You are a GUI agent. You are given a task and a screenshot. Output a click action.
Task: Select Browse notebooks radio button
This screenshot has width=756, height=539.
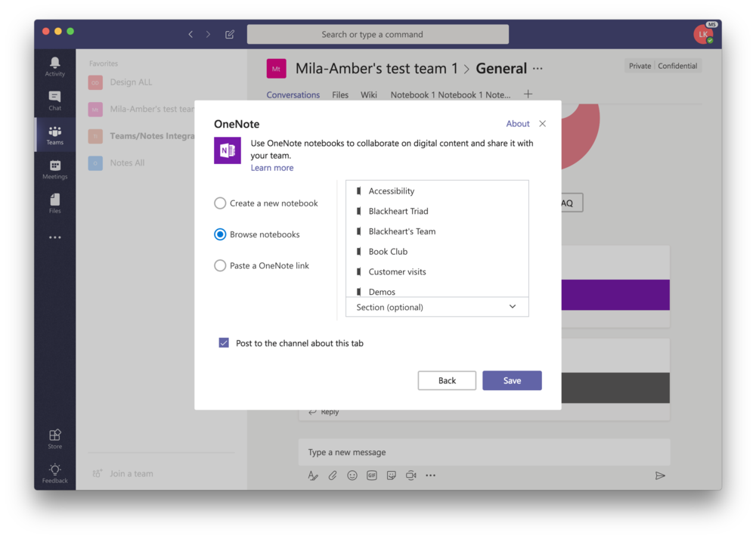[x=220, y=234]
